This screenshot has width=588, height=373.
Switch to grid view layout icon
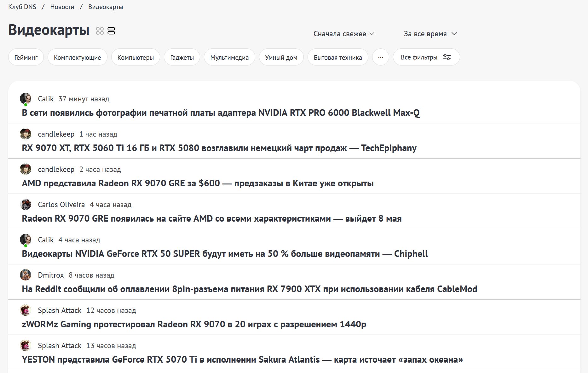(100, 31)
